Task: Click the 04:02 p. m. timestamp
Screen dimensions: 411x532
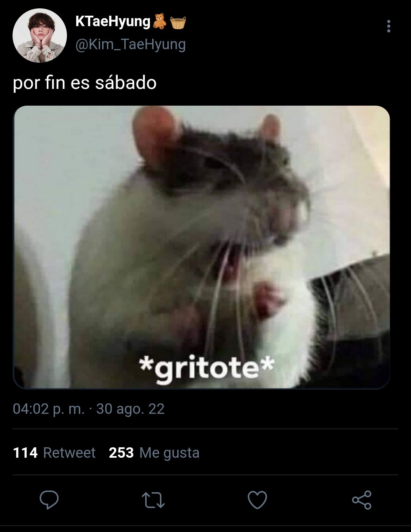Action: (48, 409)
